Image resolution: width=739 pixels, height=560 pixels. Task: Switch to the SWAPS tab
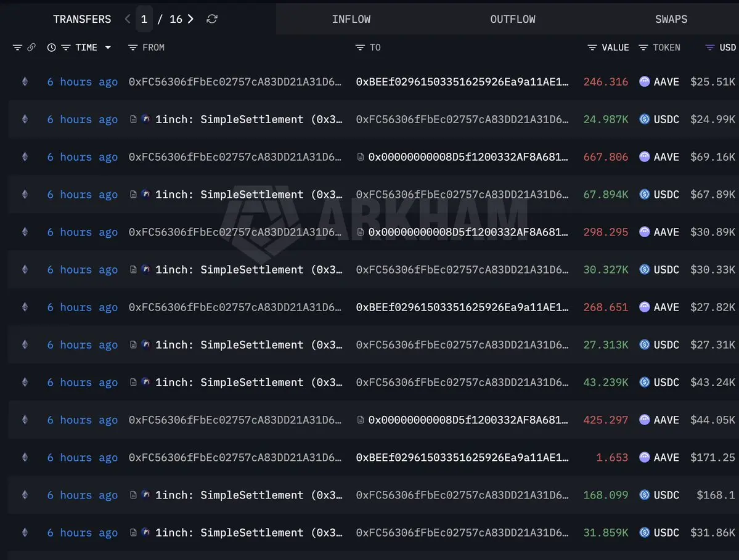671,19
